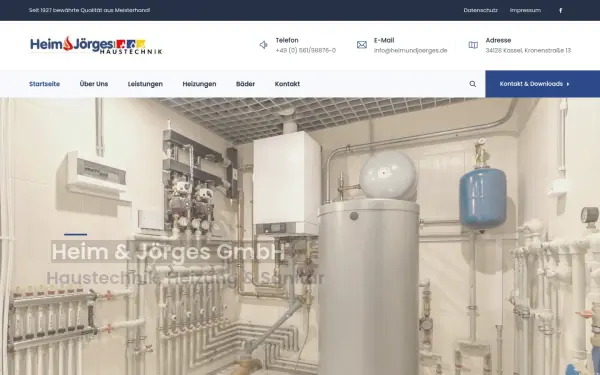The height and width of the screenshot is (375, 600).
Task: Click the speaker icon beside Telefon
Action: pos(263,45)
